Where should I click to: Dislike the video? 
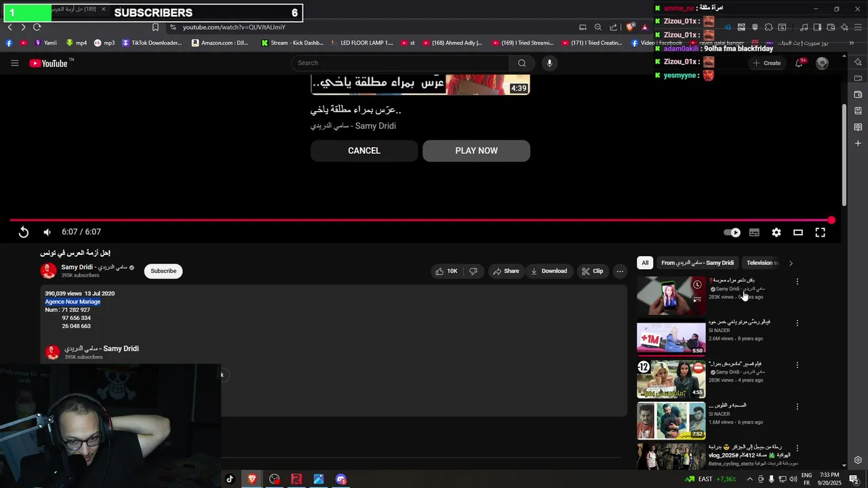point(473,271)
